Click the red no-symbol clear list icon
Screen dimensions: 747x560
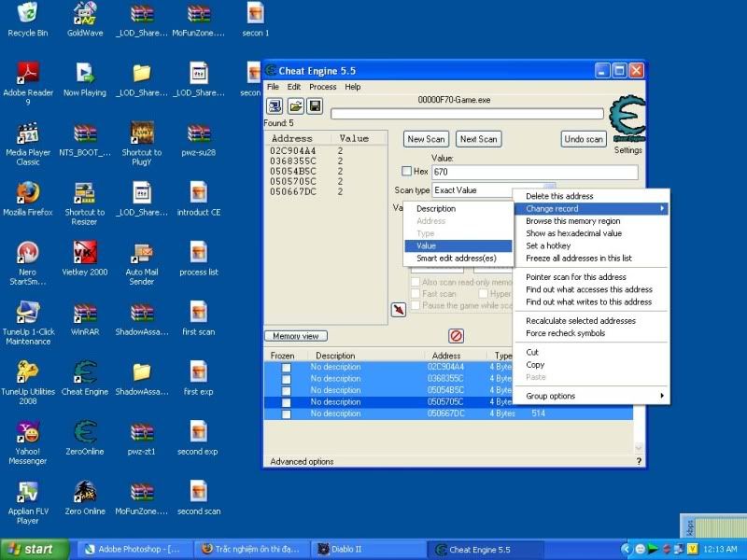pyautogui.click(x=456, y=336)
